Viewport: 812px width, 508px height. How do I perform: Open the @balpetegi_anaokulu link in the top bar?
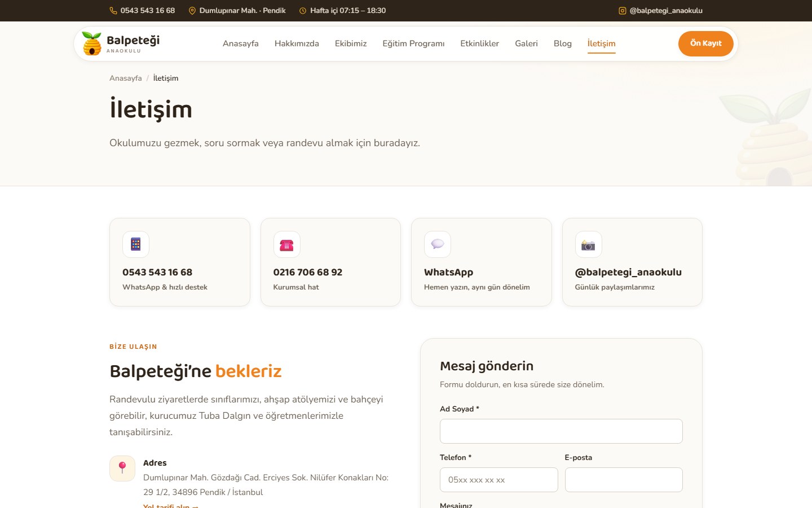click(x=660, y=11)
